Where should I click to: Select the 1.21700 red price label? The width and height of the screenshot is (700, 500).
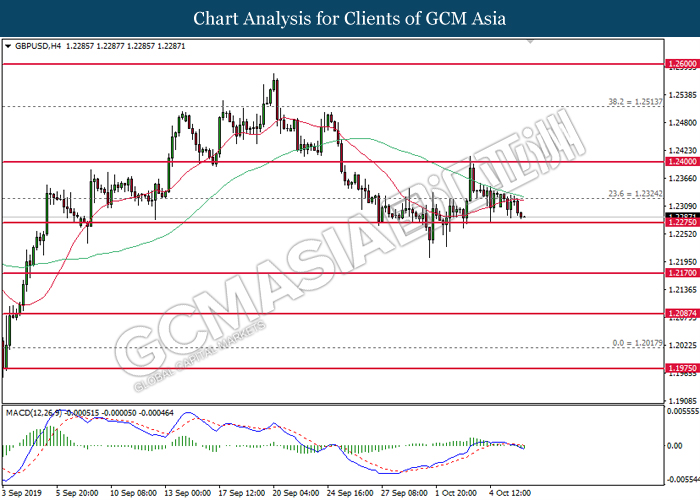pyautogui.click(x=682, y=273)
